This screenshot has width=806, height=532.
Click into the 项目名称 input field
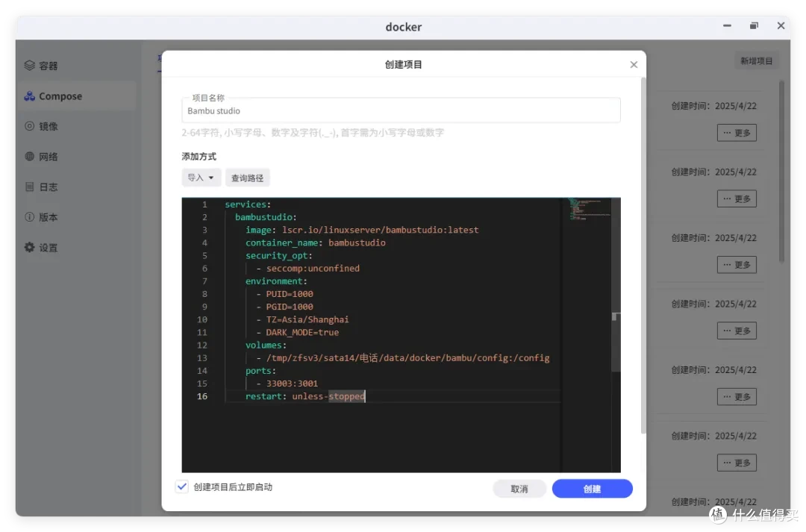(x=401, y=110)
